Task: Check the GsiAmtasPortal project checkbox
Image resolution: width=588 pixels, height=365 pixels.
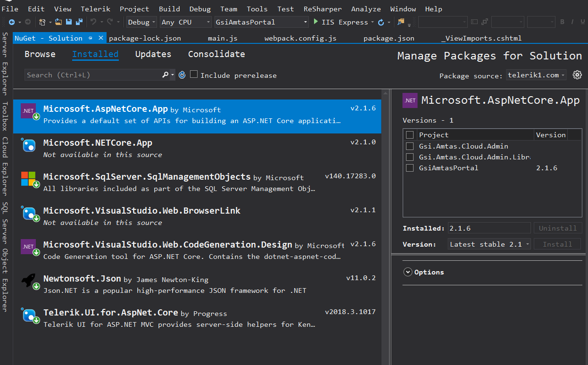Action: coord(410,168)
